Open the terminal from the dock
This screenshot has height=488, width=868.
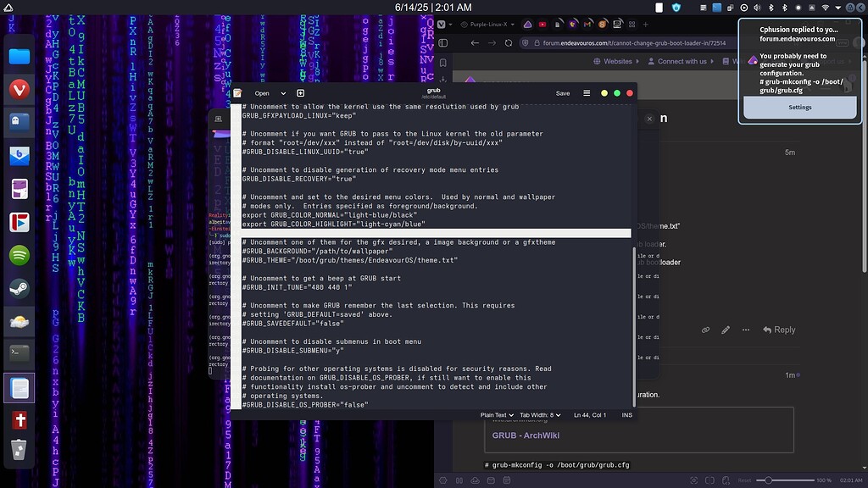click(x=19, y=353)
